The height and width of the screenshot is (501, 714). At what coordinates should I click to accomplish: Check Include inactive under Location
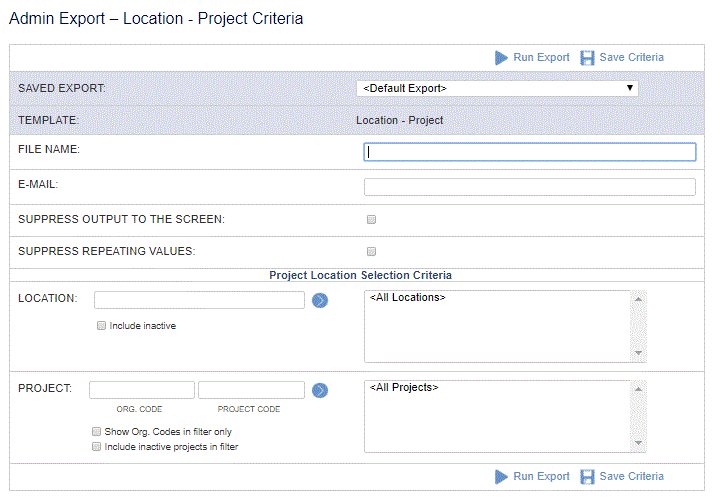coord(102,326)
